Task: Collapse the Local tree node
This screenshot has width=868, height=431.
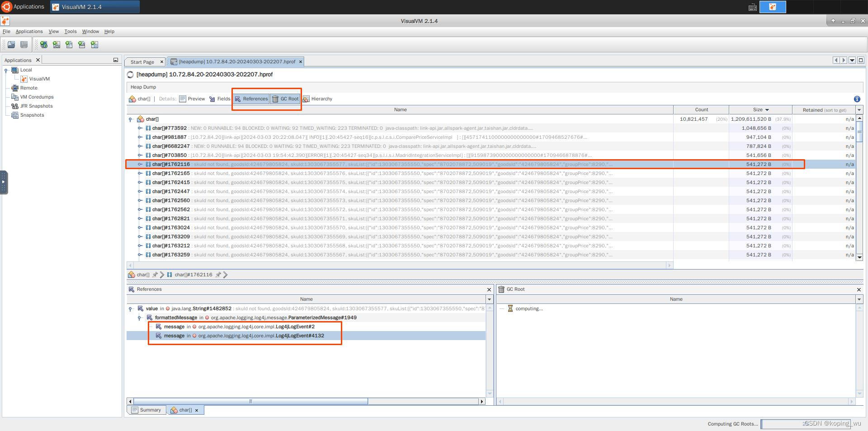Action: click(x=6, y=70)
